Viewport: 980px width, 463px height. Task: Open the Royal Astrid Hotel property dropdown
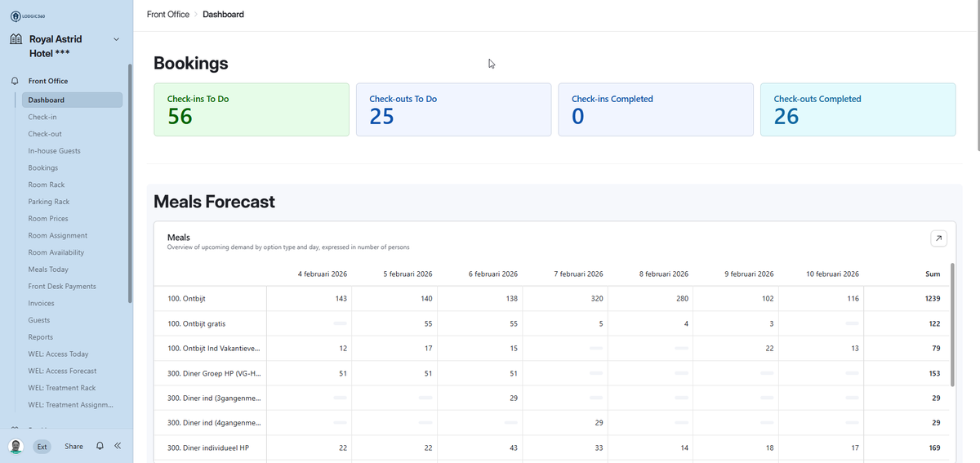tap(116, 39)
